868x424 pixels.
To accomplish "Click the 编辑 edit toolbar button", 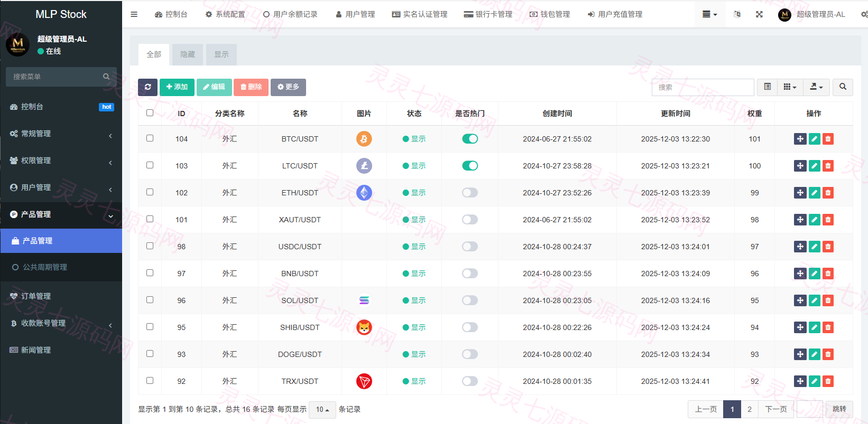I will click(x=214, y=87).
